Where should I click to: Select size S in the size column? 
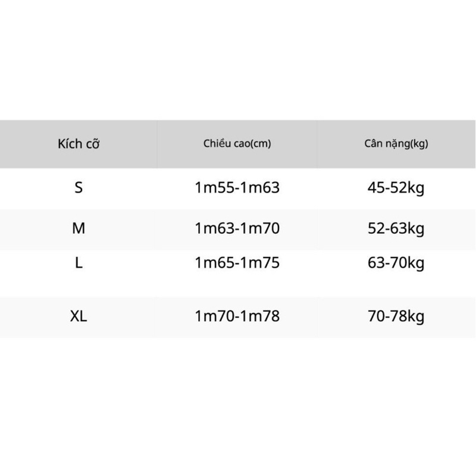[79, 188]
